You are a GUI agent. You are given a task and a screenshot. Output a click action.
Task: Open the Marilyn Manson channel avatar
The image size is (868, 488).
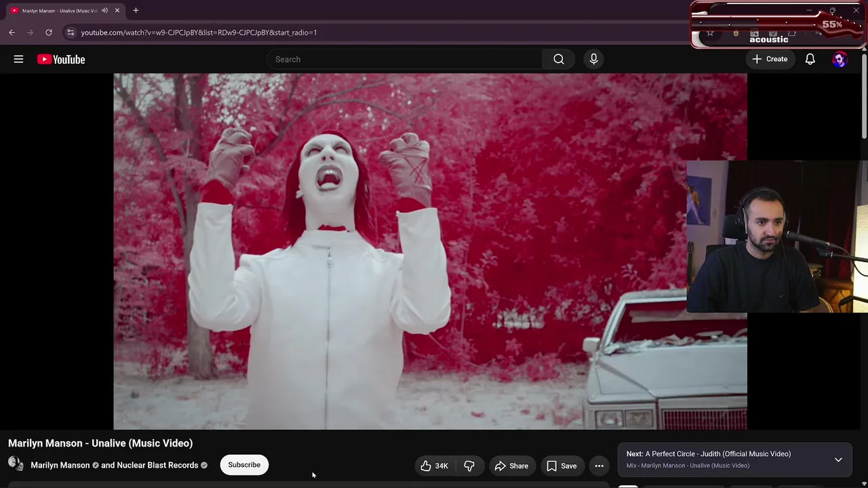pyautogui.click(x=16, y=464)
